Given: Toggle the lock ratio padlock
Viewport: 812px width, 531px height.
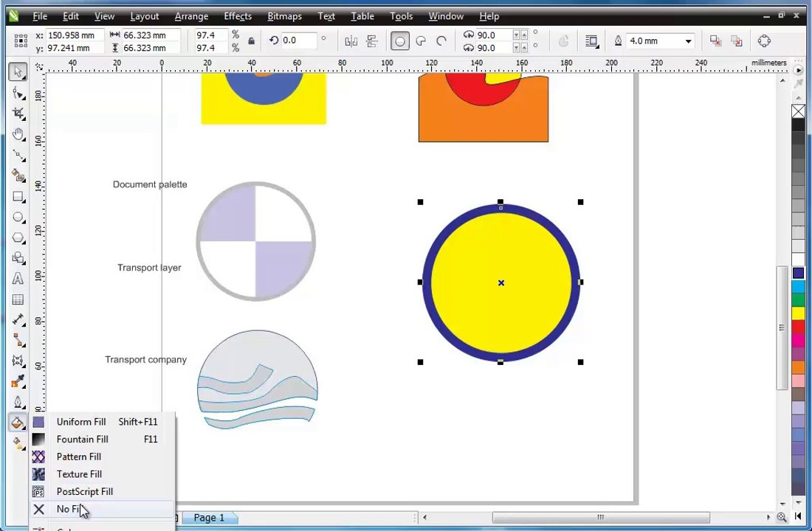Looking at the screenshot, I should tap(251, 41).
